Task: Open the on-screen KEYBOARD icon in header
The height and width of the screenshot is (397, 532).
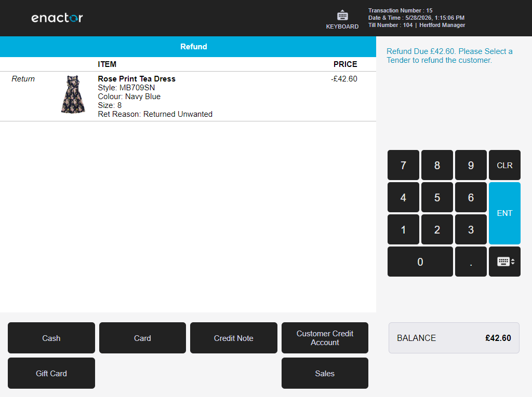Action: (x=342, y=20)
